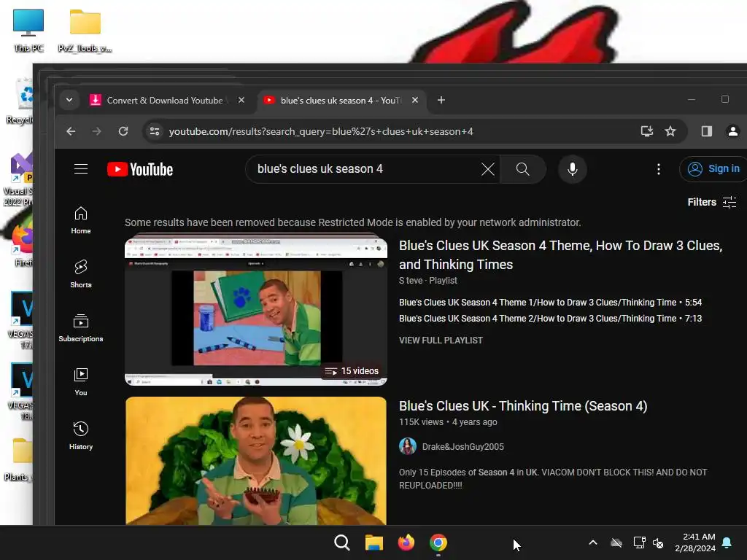The height and width of the screenshot is (560, 747).
Task: Open a new browser tab
Action: click(x=441, y=100)
